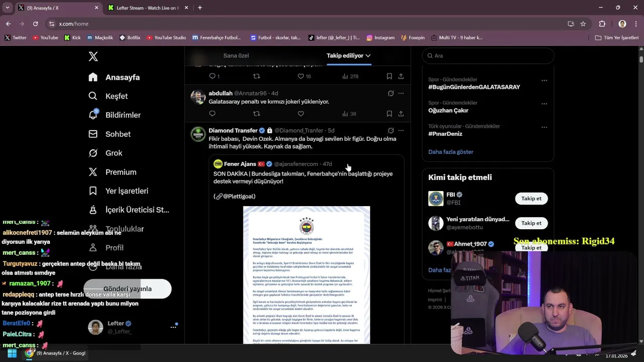This screenshot has height=362, width=644.
Task: Click page vertical scrollbar thumb
Action: click(641, 58)
